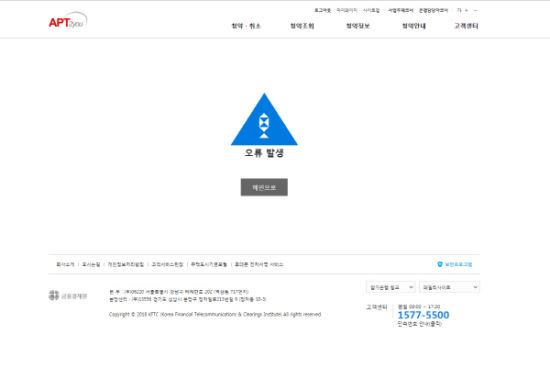The image size is (550, 367).
Task: Click the 로그아웃 link in the top bar
Action: click(x=322, y=11)
